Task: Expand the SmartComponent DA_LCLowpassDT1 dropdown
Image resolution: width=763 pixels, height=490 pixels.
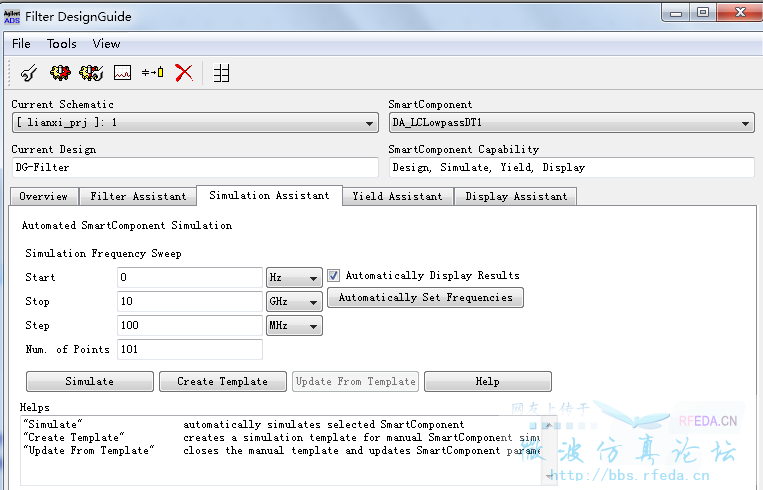Action: (745, 124)
